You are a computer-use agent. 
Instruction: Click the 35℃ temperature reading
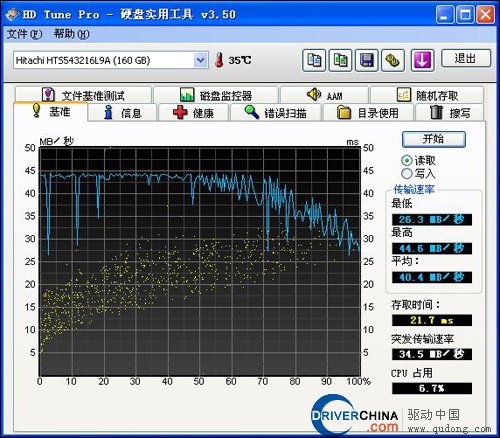click(x=240, y=60)
